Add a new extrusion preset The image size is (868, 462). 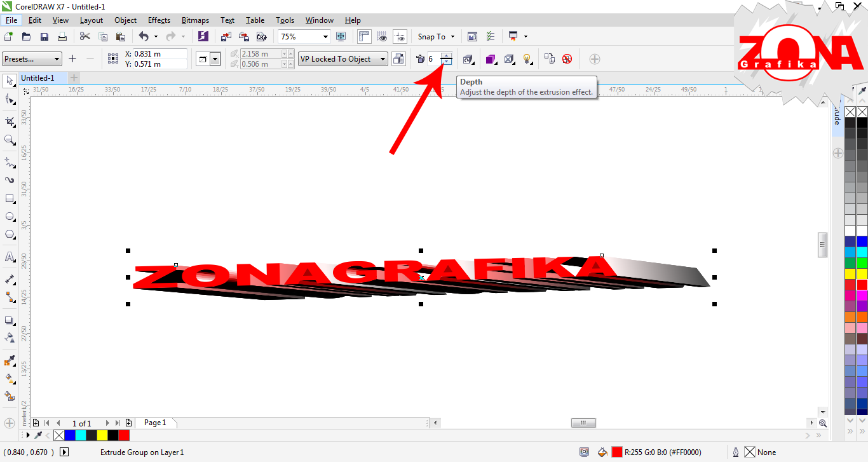pyautogui.click(x=72, y=59)
